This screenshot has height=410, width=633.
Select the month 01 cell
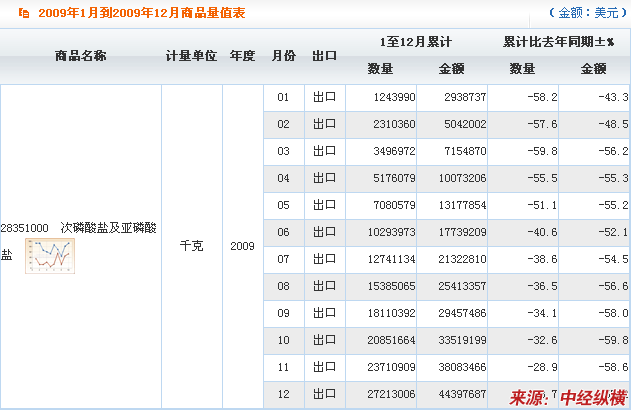pyautogui.click(x=283, y=98)
